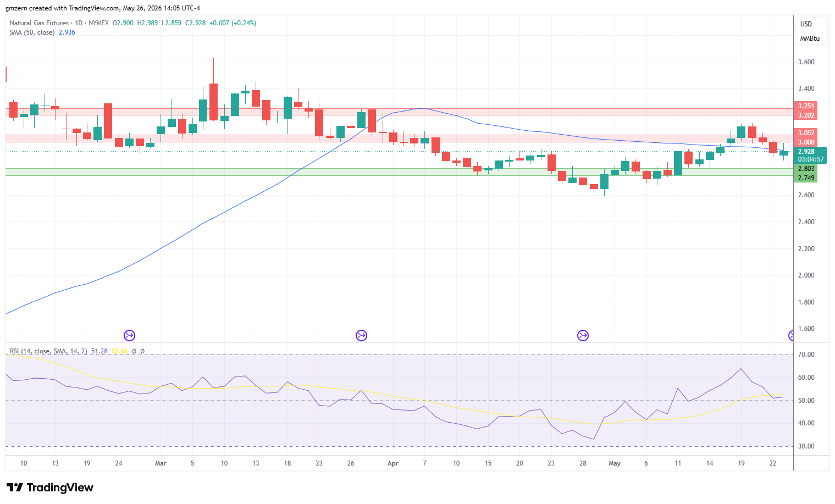Click the Apr label on the time axis
835x504 pixels.
click(392, 463)
